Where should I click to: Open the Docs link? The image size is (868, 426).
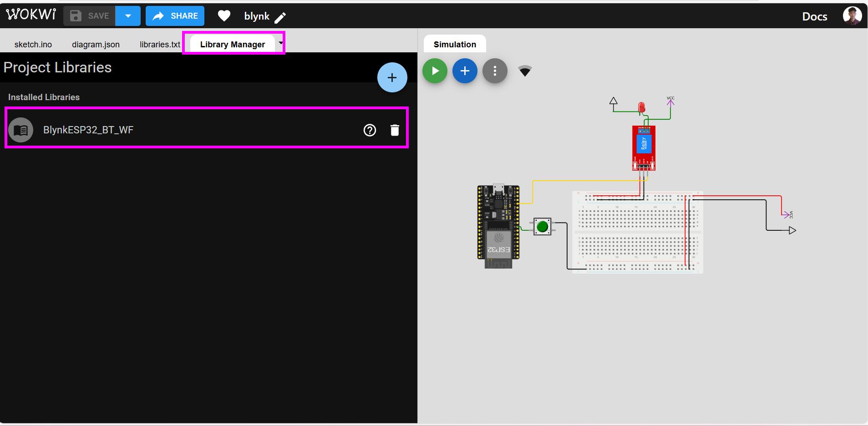pyautogui.click(x=814, y=16)
